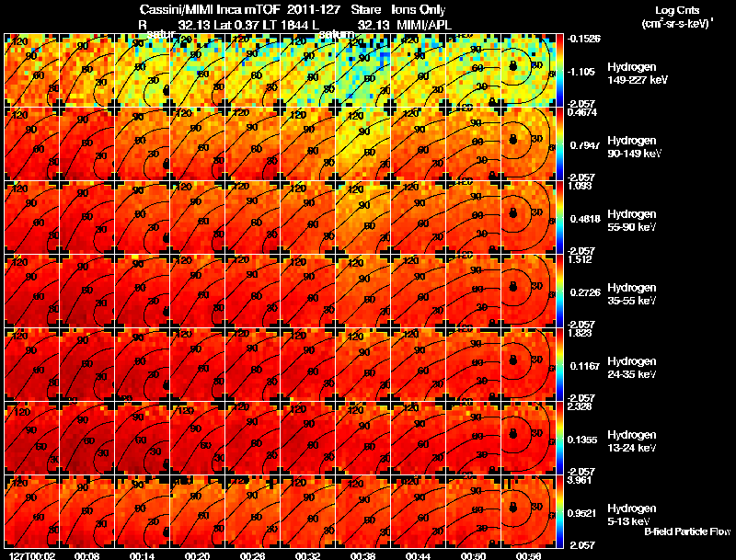Click the 2.328 color scale value
This screenshot has height=560, width=736.
580,406
